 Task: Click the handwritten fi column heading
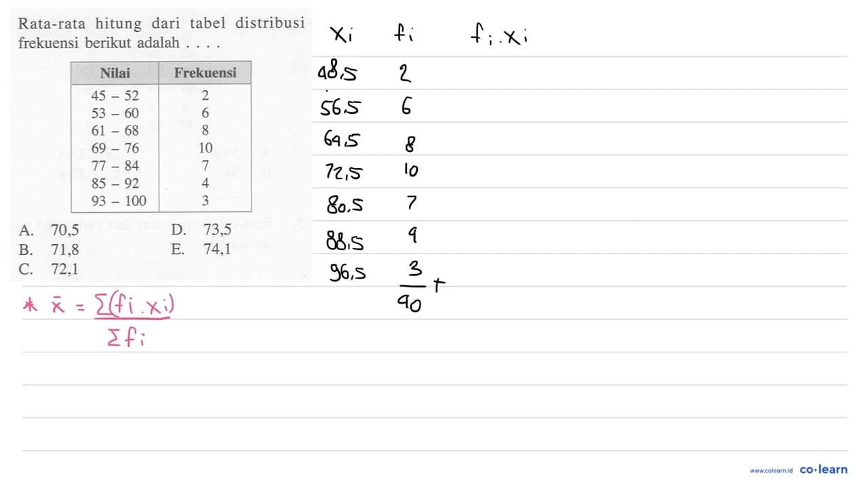click(x=406, y=34)
